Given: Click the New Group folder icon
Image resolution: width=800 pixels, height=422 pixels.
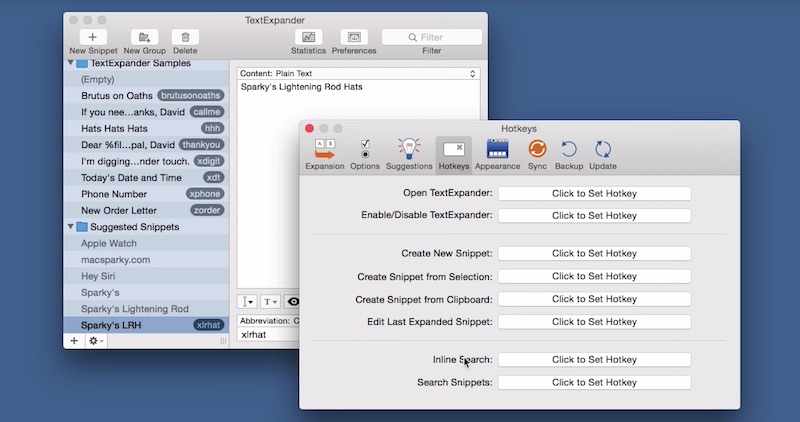Looking at the screenshot, I should (144, 37).
